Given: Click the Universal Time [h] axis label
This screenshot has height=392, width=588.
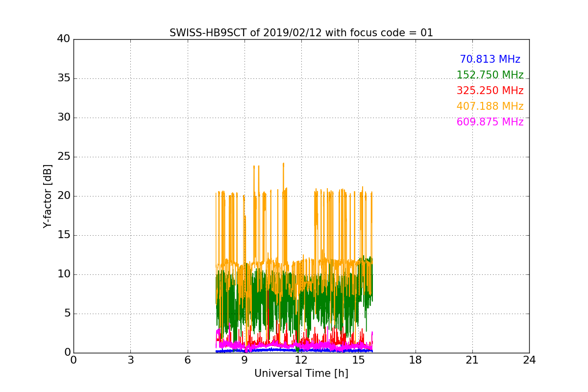Looking at the screenshot, I should pos(301,373).
